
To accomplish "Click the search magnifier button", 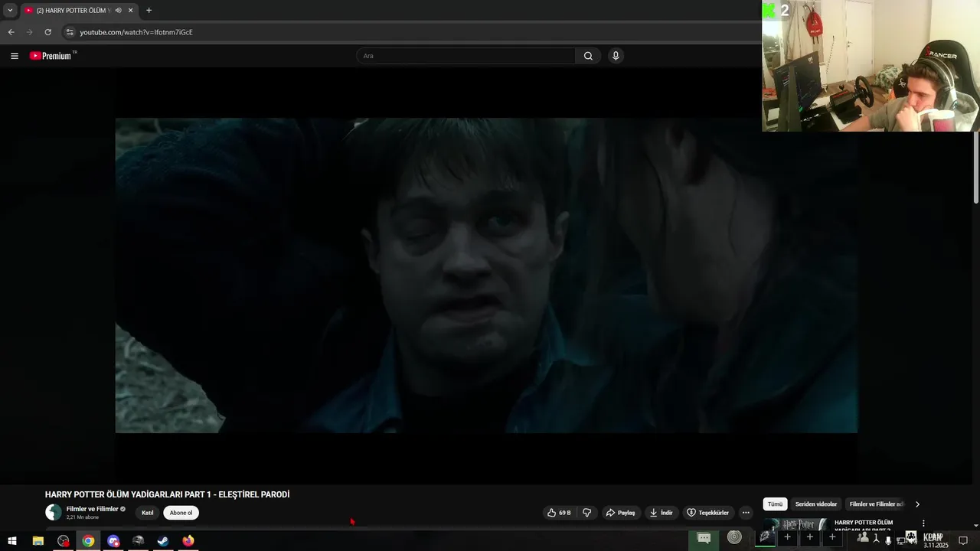I will pos(588,56).
